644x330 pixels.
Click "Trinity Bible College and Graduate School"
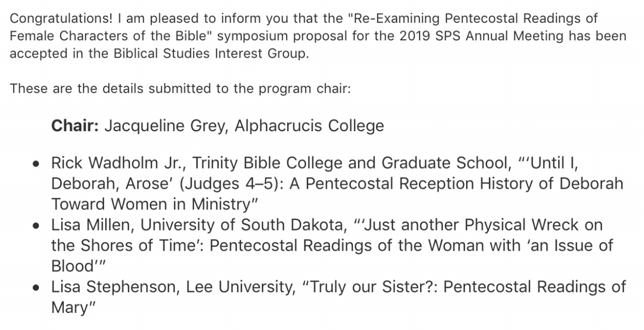pyautogui.click(x=350, y=163)
